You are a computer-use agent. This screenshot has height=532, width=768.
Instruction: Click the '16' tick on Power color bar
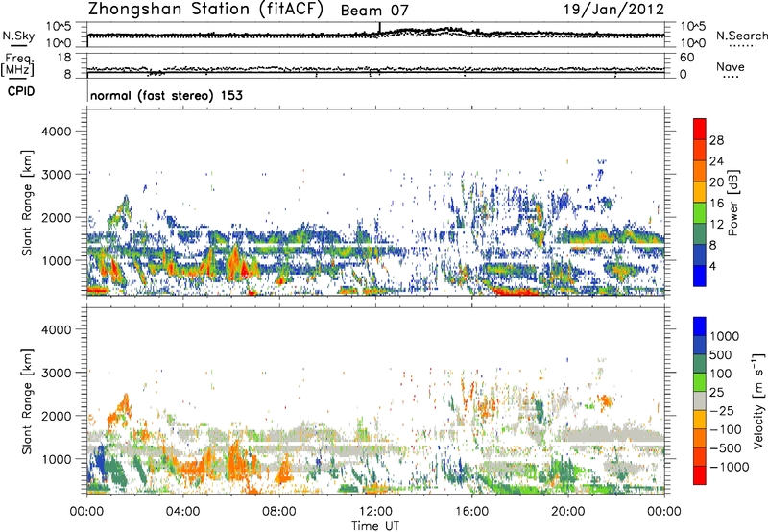716,204
